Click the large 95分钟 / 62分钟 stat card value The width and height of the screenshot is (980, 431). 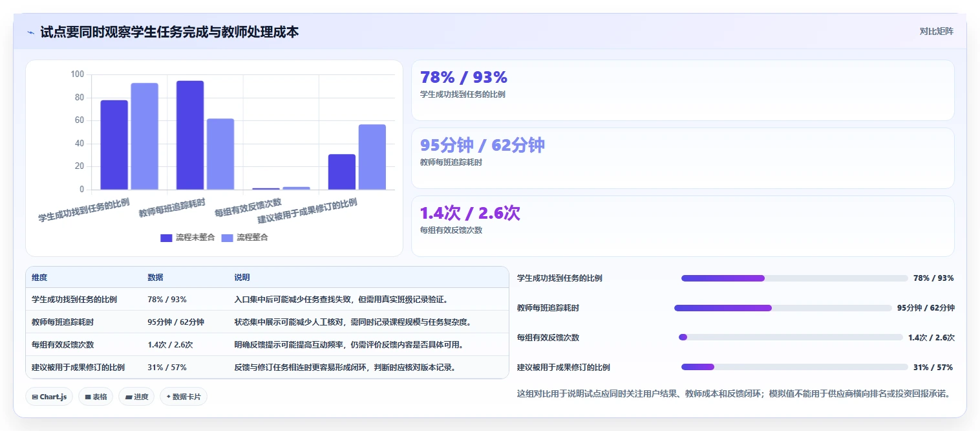pyautogui.click(x=482, y=145)
